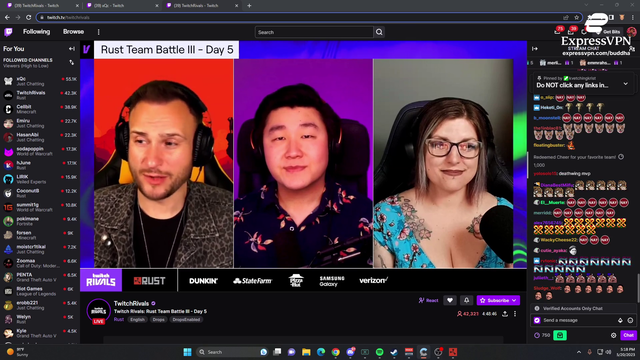The image size is (640, 360).
Task: Show hidden system tray icons
Action: (579, 352)
